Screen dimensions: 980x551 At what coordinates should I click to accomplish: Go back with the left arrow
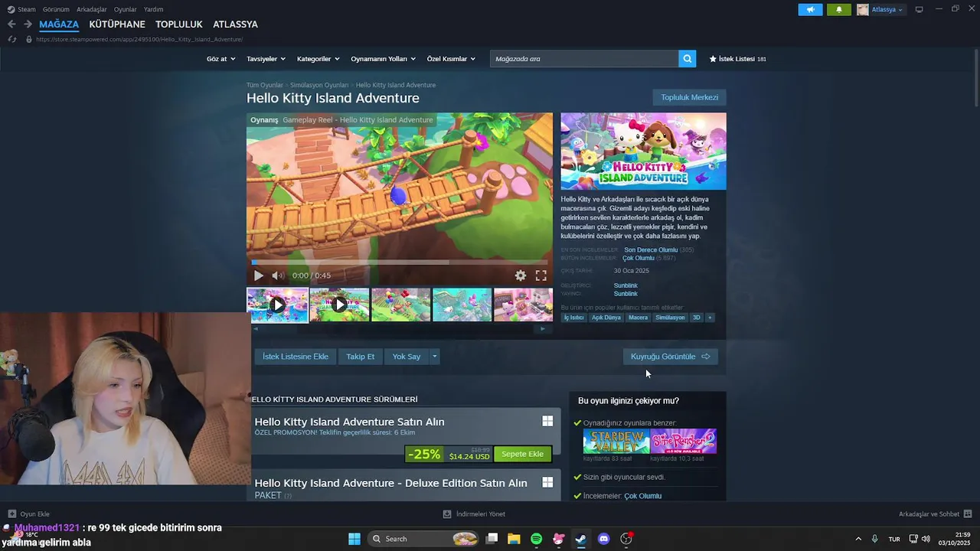11,24
